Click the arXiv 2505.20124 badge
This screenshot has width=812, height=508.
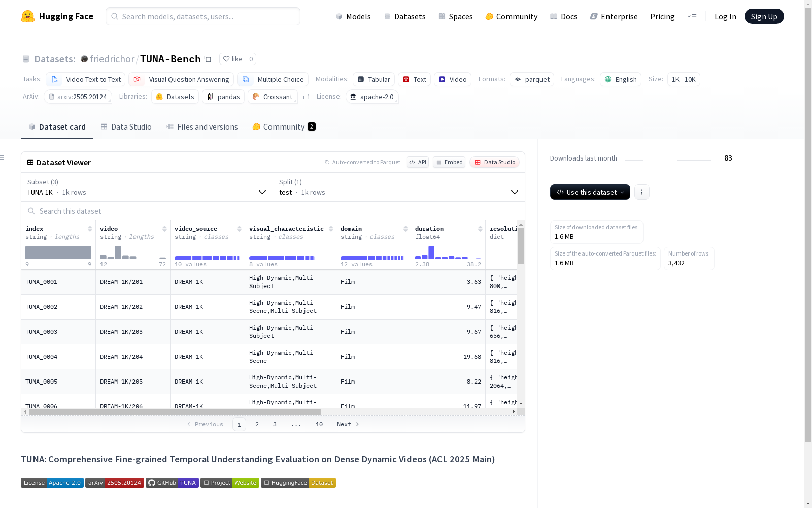coord(115,483)
